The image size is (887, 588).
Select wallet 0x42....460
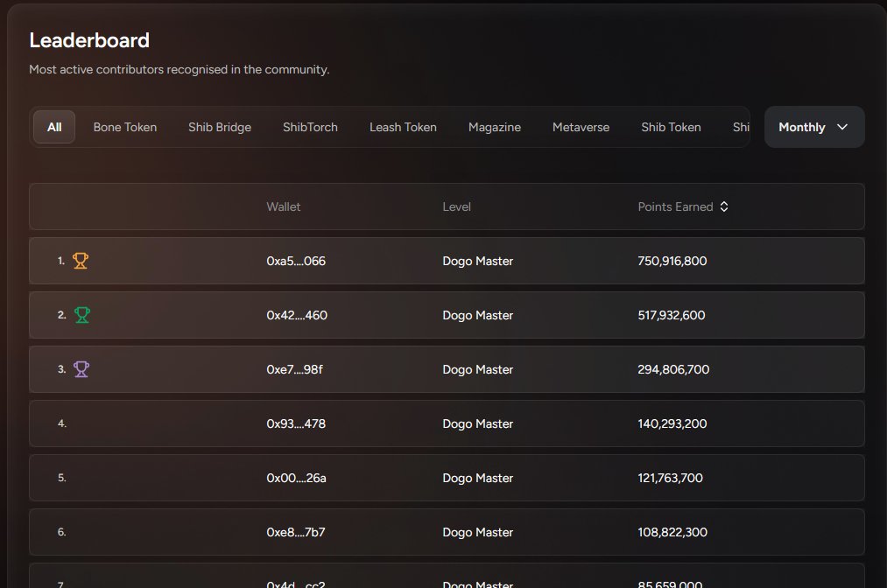click(297, 316)
